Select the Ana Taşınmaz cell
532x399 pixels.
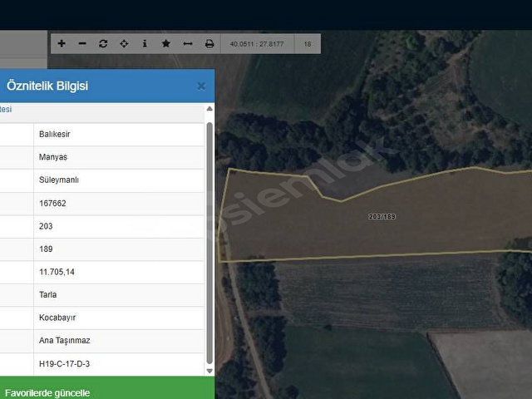point(119,341)
